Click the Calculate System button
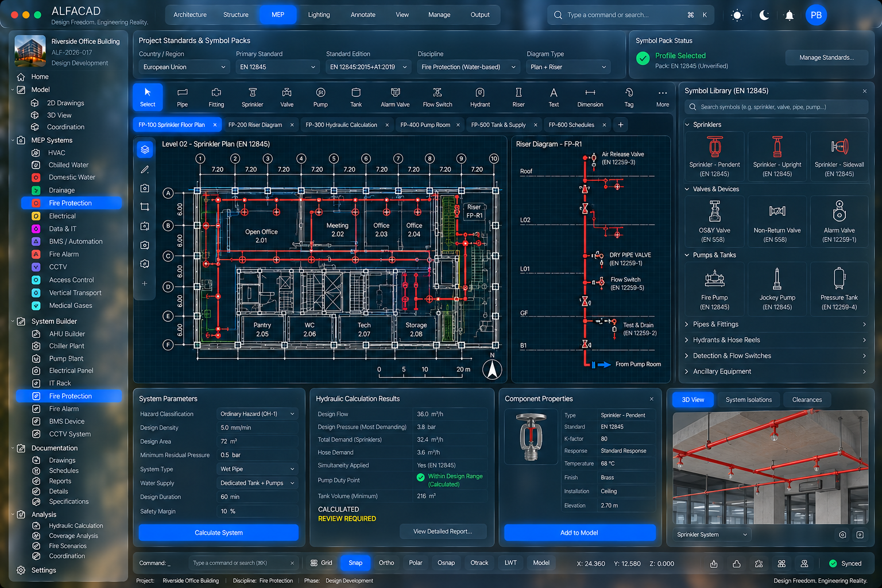 (219, 533)
